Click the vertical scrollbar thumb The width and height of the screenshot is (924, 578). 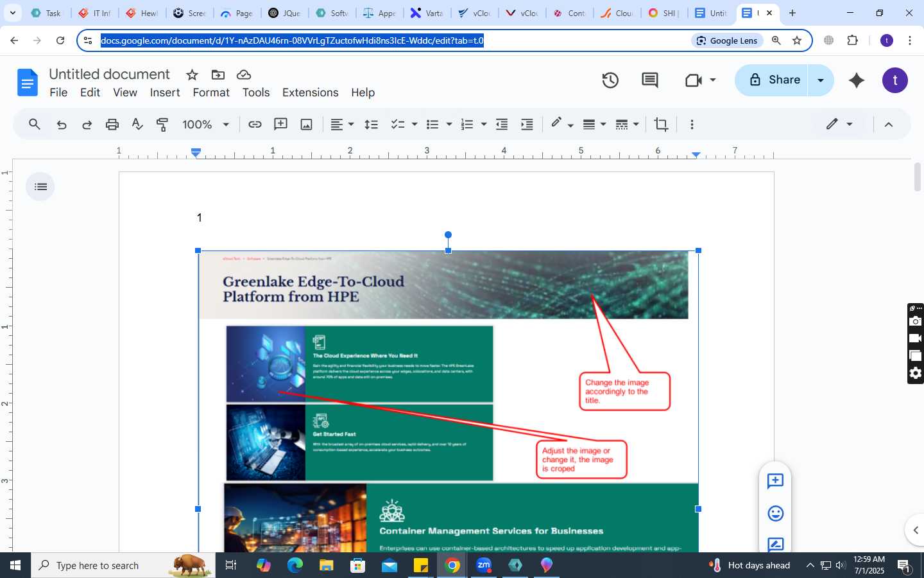click(918, 177)
